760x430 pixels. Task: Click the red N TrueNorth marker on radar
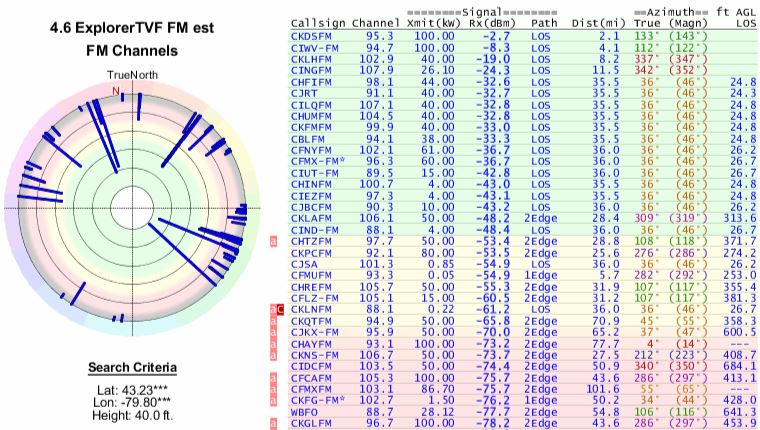(x=116, y=90)
